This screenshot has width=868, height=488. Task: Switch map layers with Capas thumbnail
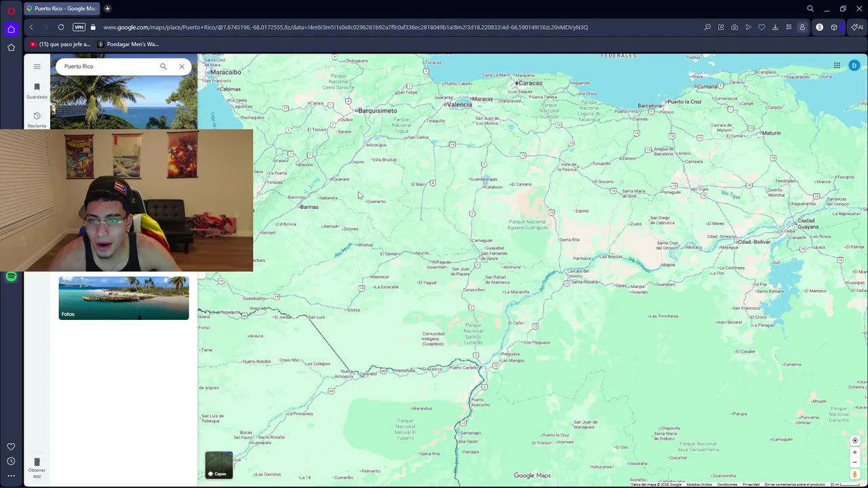219,465
